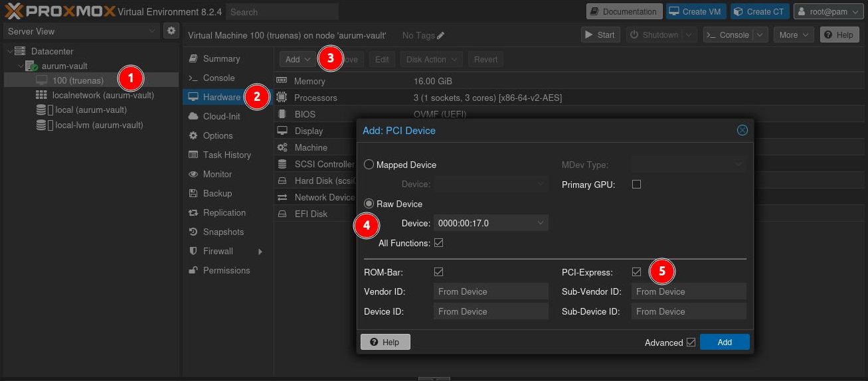Edit tags with the pencil icon
The width and height of the screenshot is (868, 381).
441,35
